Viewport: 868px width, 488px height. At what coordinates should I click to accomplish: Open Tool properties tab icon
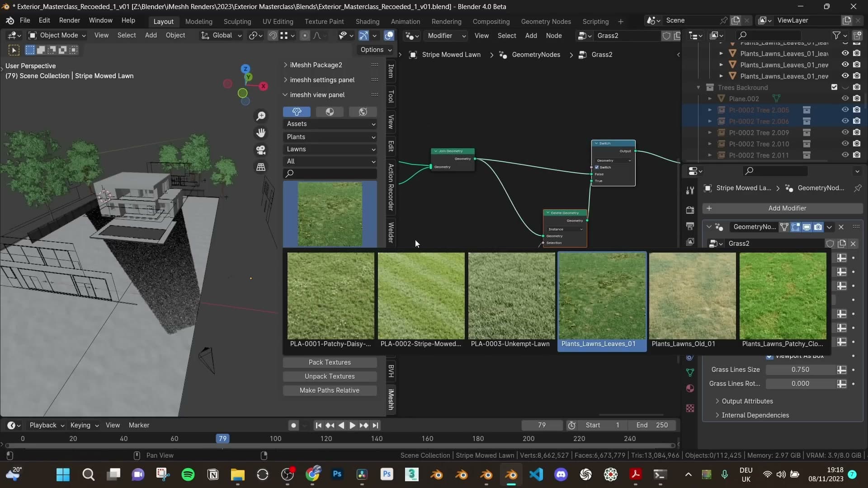pos(690,190)
